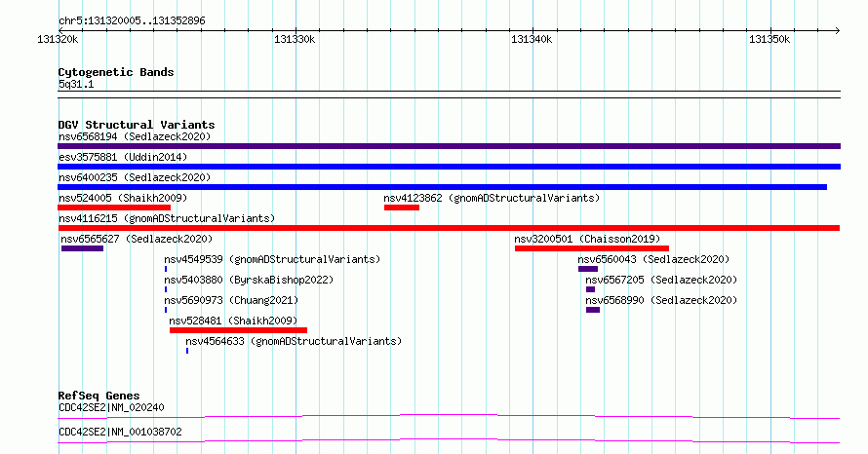Screen dimensions: 868x454
Task: Click the nsv6568194 (Sedlazeck2020) variant label
Action: [135, 136]
